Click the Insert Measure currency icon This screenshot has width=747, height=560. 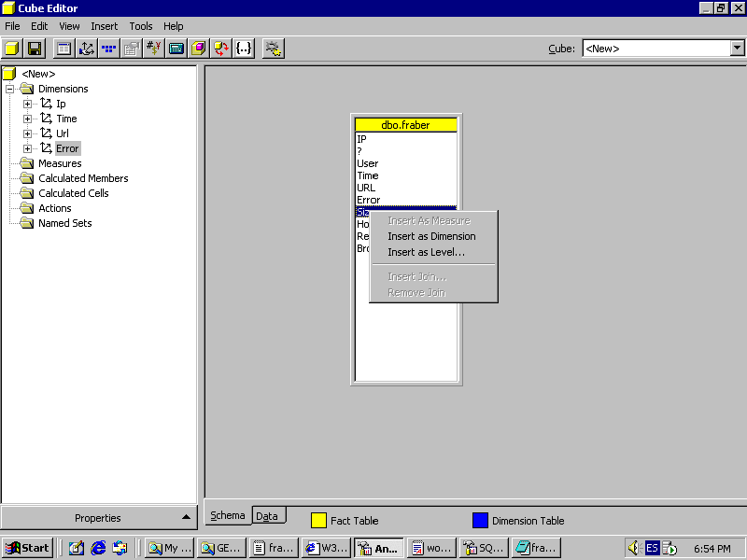154,48
